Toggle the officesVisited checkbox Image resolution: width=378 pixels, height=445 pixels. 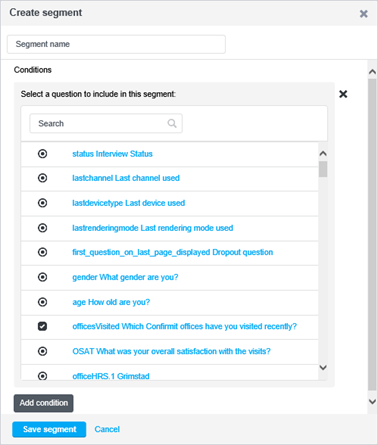tap(42, 326)
